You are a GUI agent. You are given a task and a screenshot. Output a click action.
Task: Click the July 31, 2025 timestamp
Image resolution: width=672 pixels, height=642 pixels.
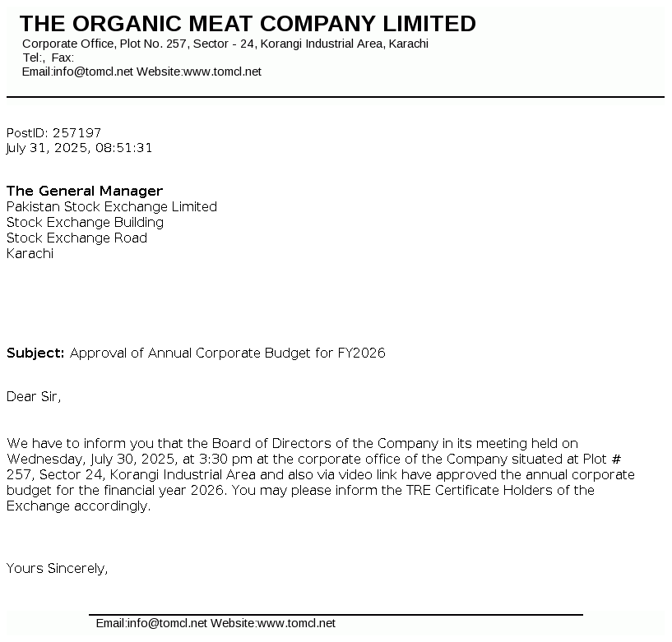point(79,148)
